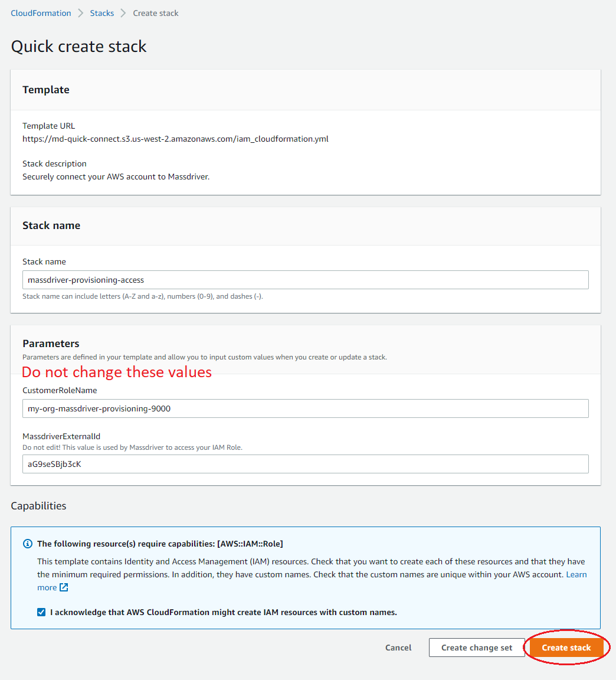Click the 'Create stack' breadcrumb text

click(156, 14)
